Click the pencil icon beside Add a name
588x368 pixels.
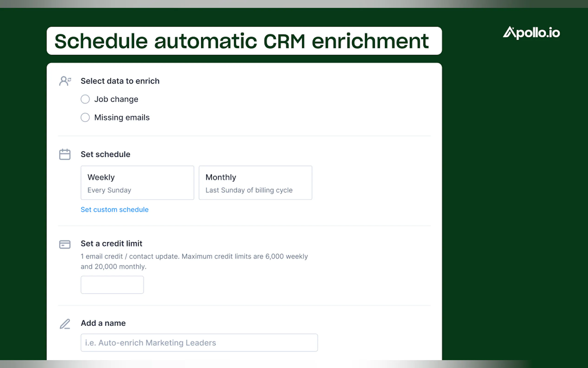65,324
